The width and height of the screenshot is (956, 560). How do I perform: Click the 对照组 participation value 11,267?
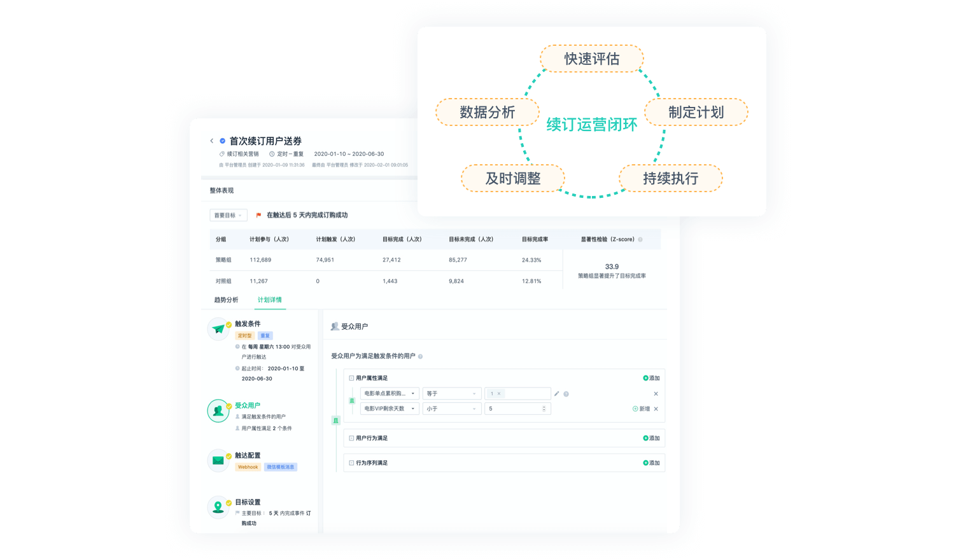(x=258, y=281)
